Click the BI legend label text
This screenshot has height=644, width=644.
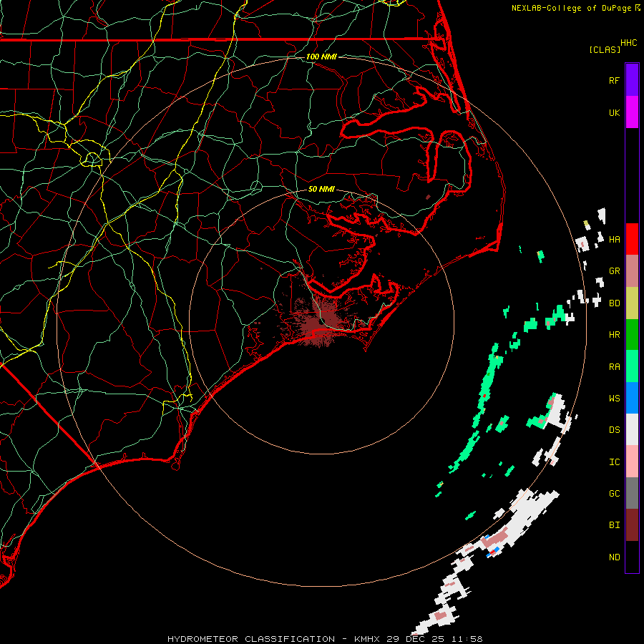615,525
